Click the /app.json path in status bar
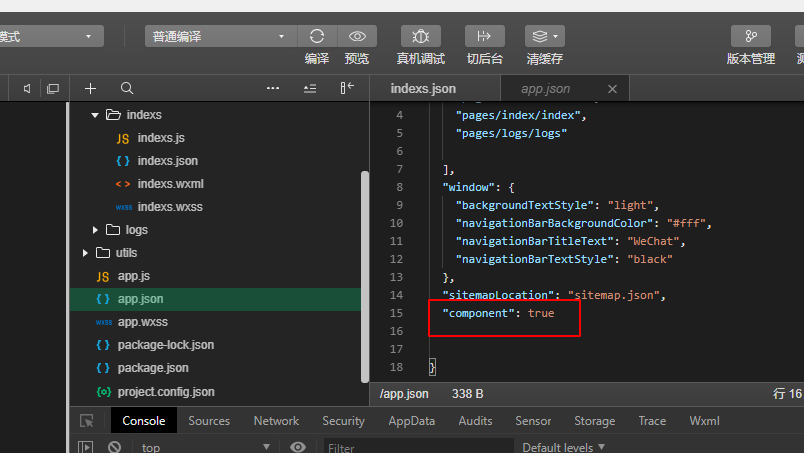The image size is (804, 453). (x=404, y=394)
